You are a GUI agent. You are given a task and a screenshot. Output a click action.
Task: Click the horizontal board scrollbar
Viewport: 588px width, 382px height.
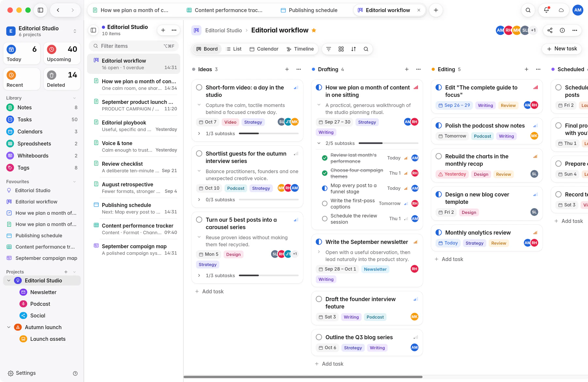pyautogui.click(x=303, y=377)
